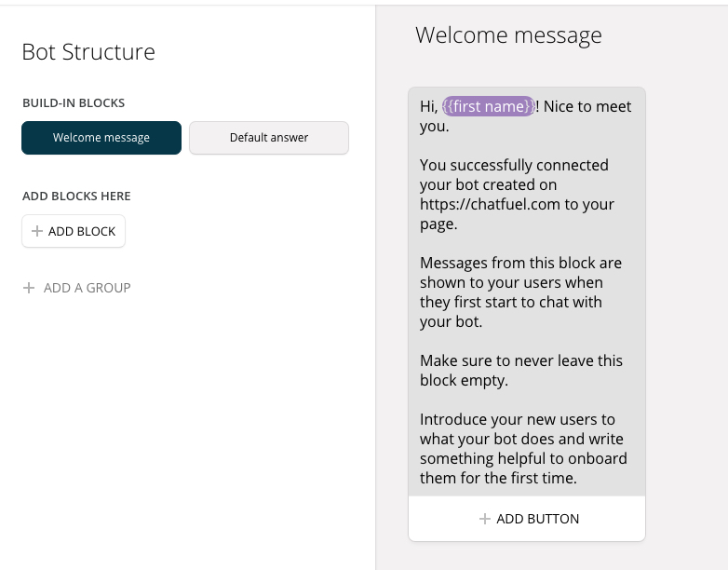
Task: Click the Welcome message title heading
Action: coord(508,35)
